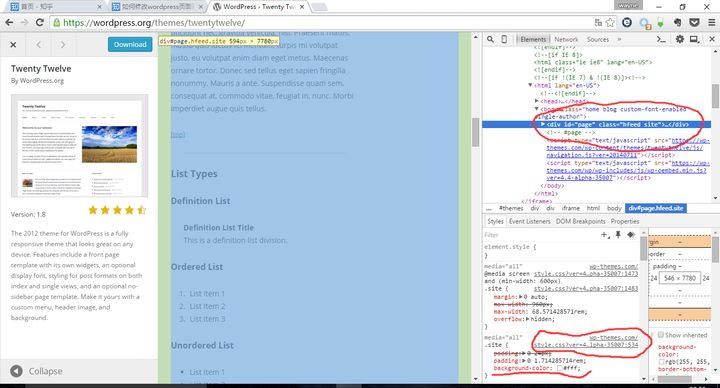Reload the current page

[40, 22]
